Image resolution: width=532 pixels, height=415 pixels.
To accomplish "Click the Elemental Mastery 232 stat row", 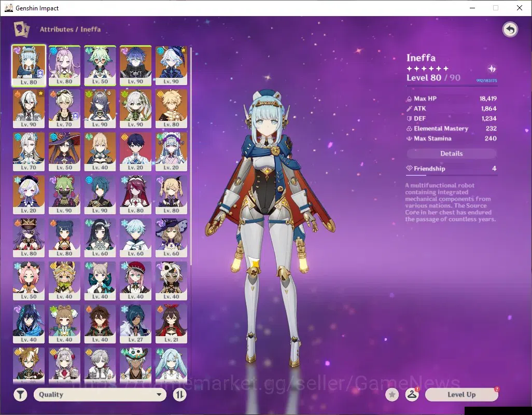I will coord(451,128).
